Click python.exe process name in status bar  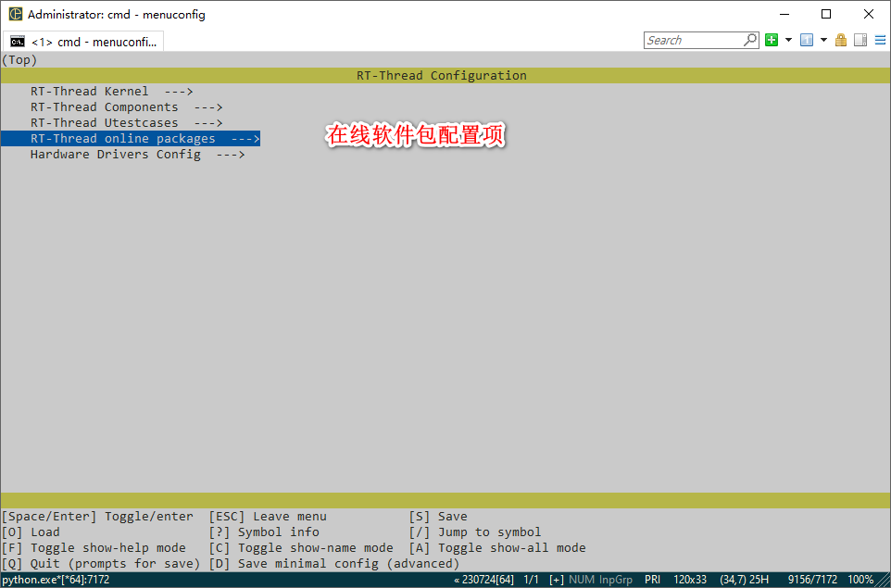[x=56, y=580]
